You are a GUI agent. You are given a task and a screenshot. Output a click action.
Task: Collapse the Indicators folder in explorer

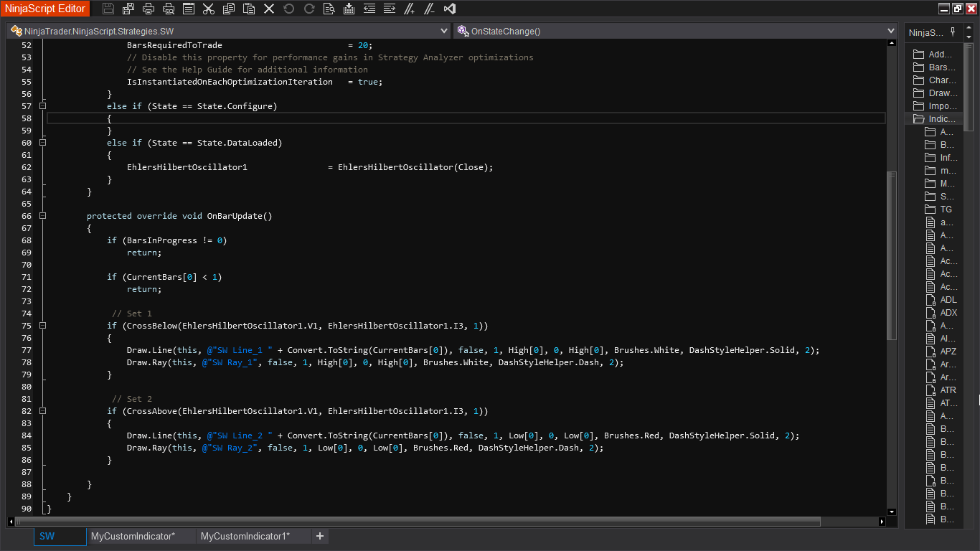click(919, 119)
